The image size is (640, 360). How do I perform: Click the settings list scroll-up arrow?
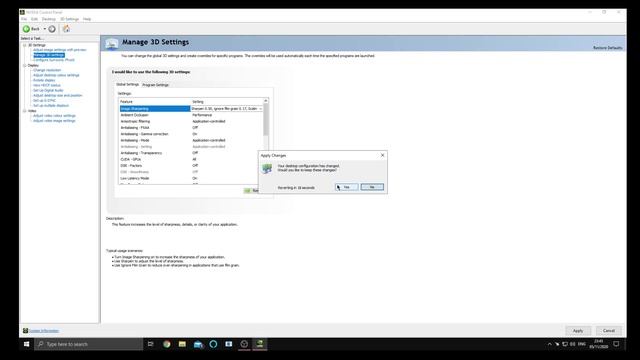click(x=266, y=101)
